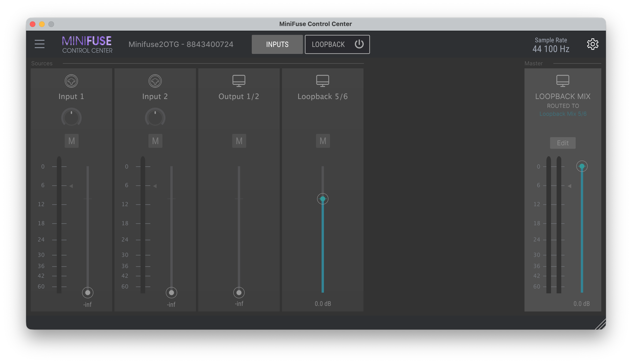Switch to the INPUTS tab
This screenshot has height=364, width=632.
[277, 44]
